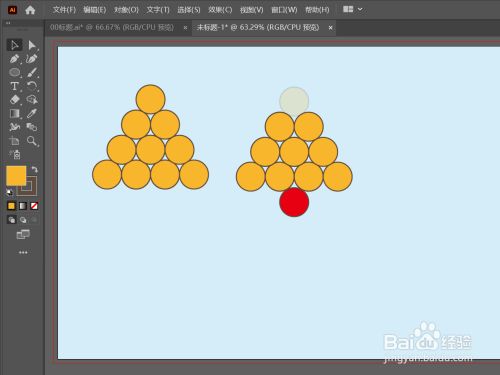Open the workspace layout switcher icon
500x375 pixels.
pos(348,9)
